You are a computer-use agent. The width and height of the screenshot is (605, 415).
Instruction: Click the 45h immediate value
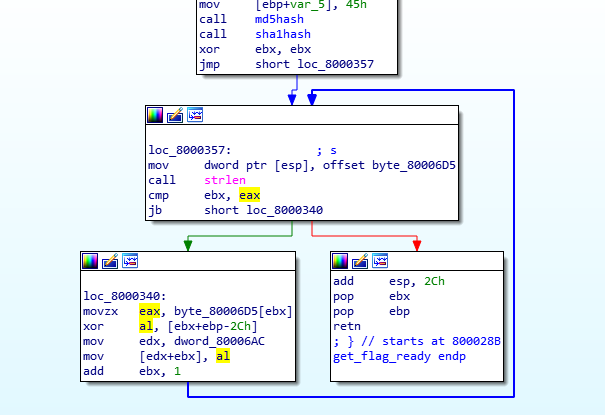pyautogui.click(x=356, y=5)
